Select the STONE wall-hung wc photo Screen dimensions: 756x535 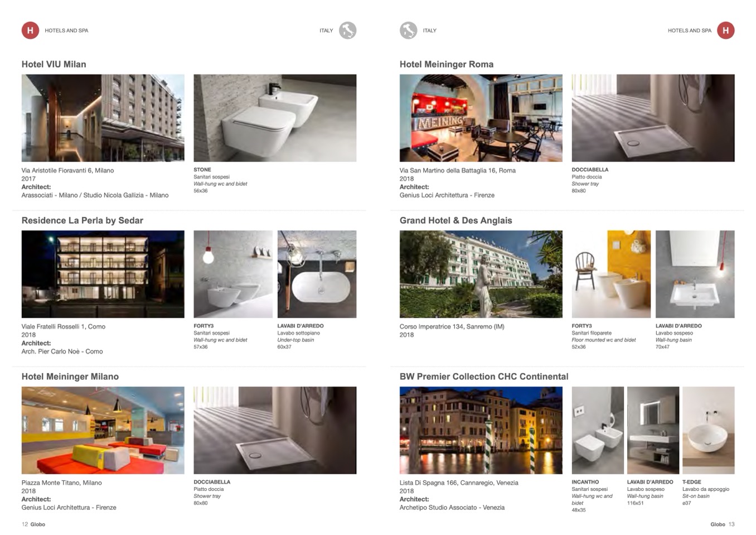pyautogui.click(x=275, y=118)
